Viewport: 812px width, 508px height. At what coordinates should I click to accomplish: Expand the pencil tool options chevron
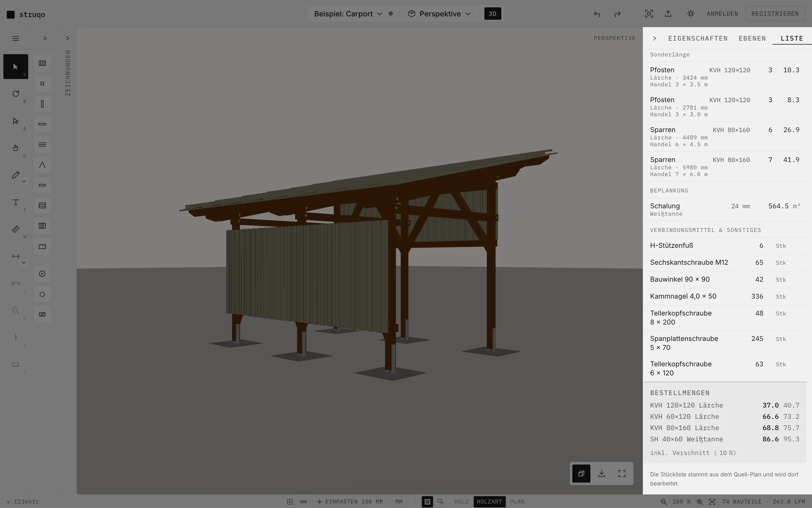(23, 181)
